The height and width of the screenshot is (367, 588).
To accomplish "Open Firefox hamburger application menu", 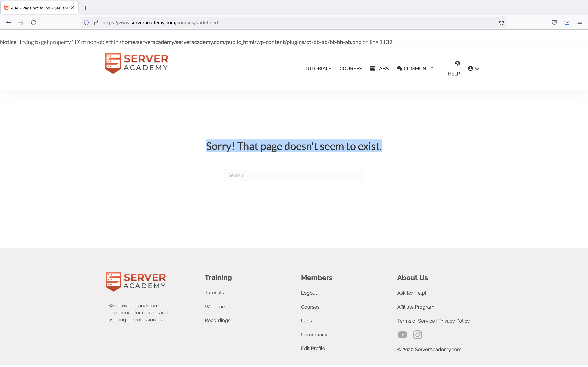I will coord(579,23).
